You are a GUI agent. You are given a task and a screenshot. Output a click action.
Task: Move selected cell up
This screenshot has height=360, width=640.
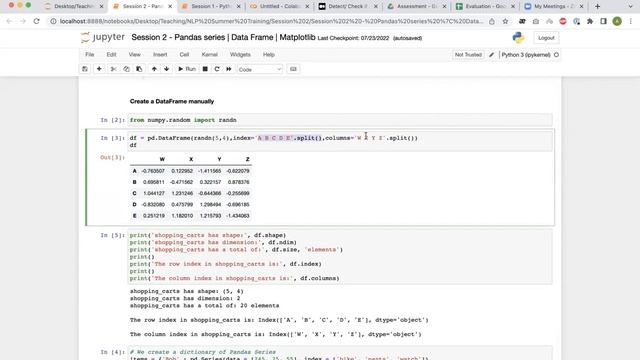[x=154, y=69]
